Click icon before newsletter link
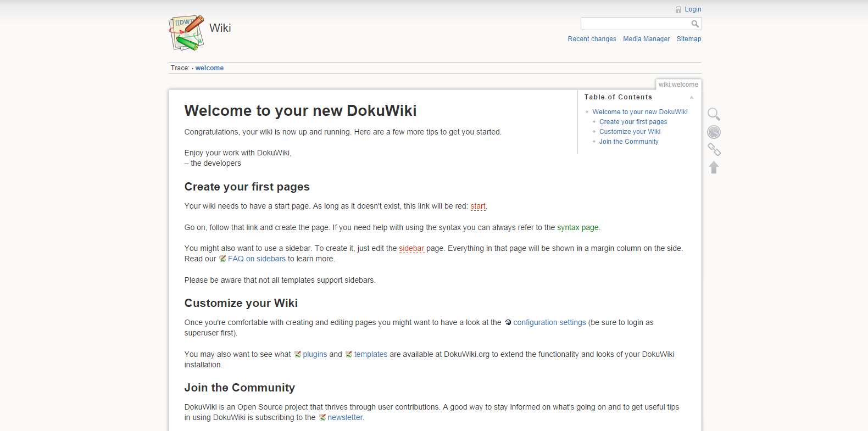868x431 pixels. point(322,417)
